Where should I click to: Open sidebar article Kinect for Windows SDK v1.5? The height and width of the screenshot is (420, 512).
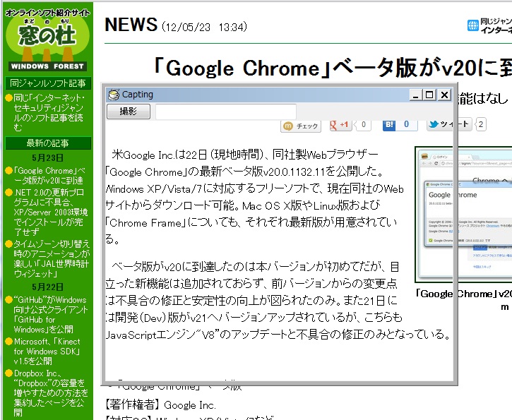(47, 352)
